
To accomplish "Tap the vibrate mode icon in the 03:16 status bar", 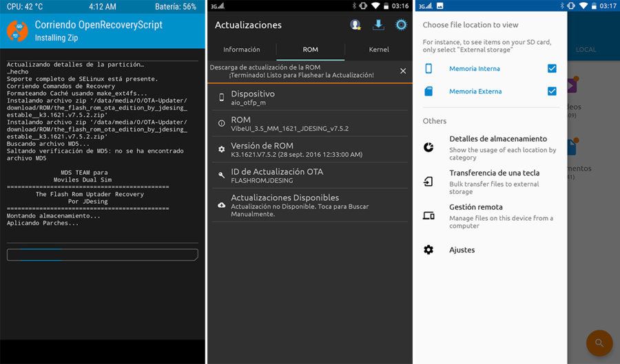I will pos(363,6).
